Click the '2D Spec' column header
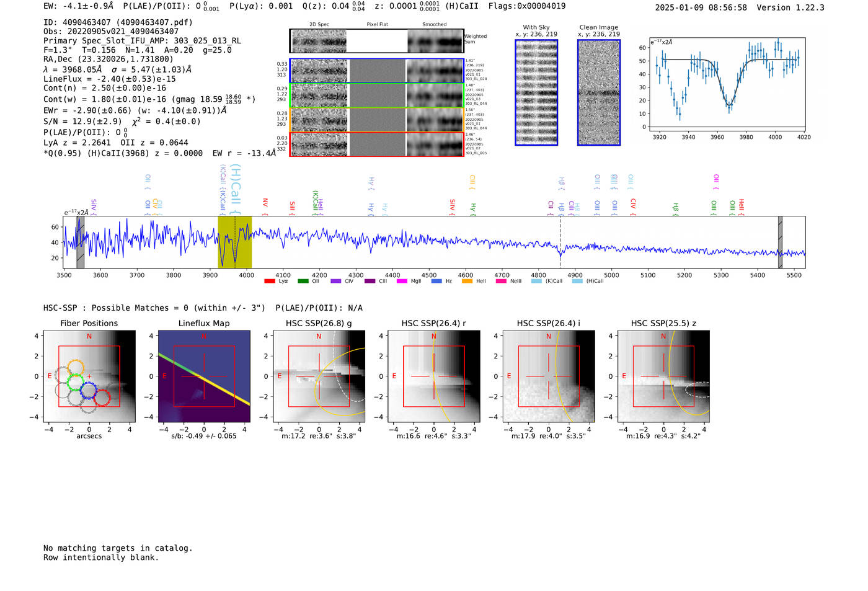 (x=319, y=25)
